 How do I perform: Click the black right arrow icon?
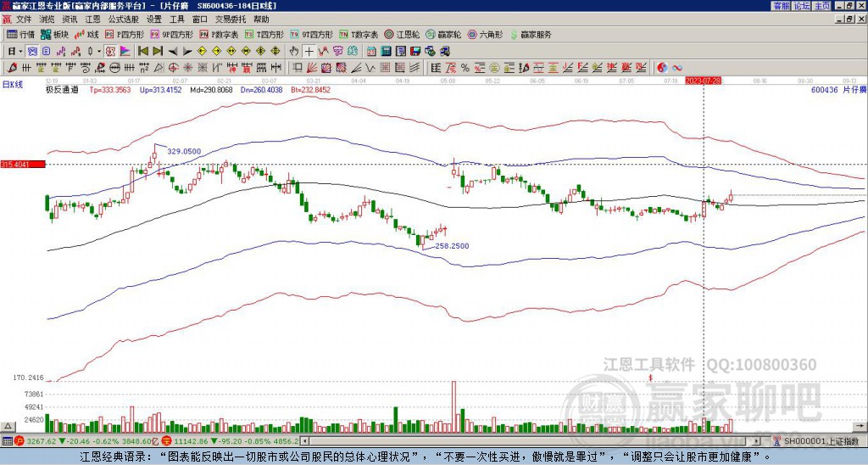point(187,52)
